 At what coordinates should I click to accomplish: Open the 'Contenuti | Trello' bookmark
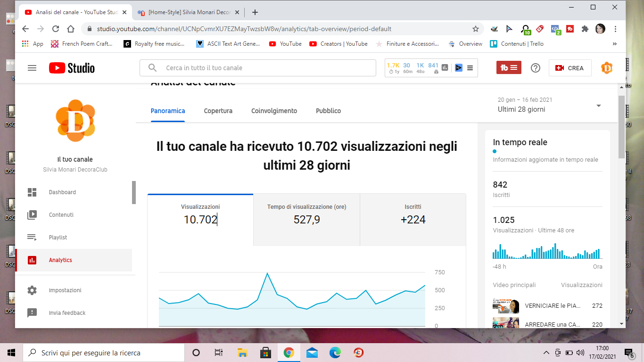coord(517,44)
